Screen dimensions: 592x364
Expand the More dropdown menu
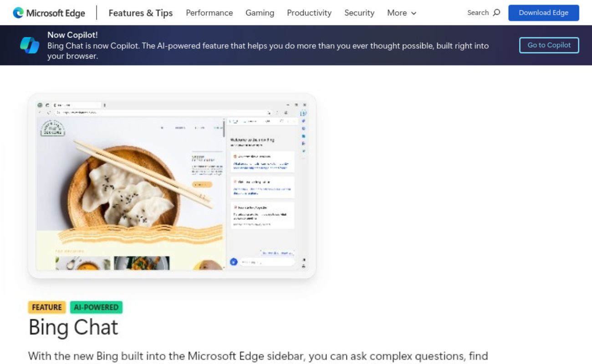click(402, 13)
